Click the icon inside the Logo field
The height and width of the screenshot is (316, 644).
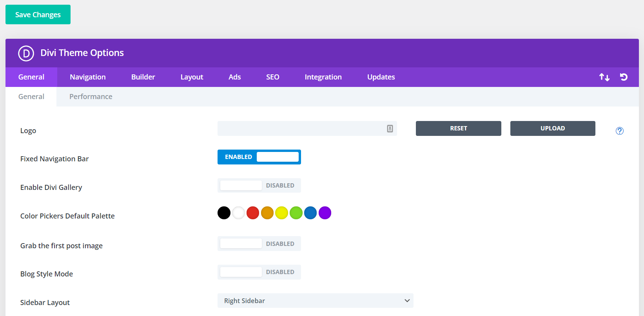[x=390, y=128]
